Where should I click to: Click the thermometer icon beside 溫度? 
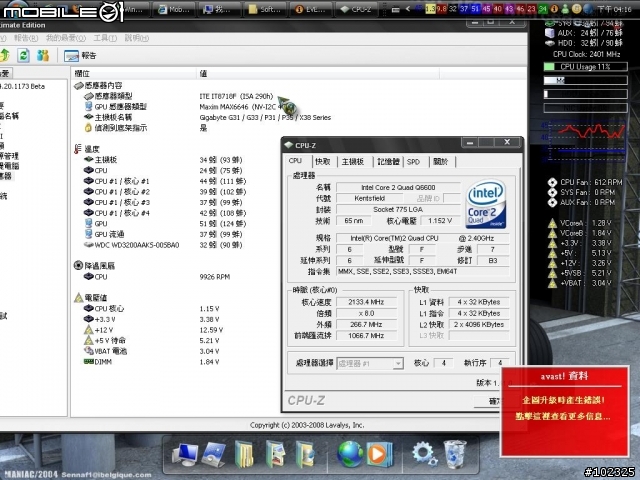pos(78,149)
